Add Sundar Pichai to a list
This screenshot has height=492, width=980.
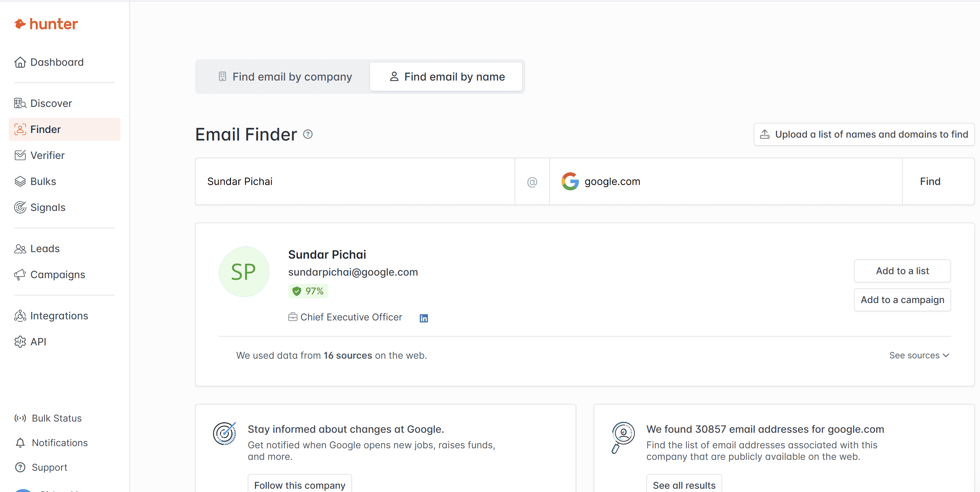902,271
